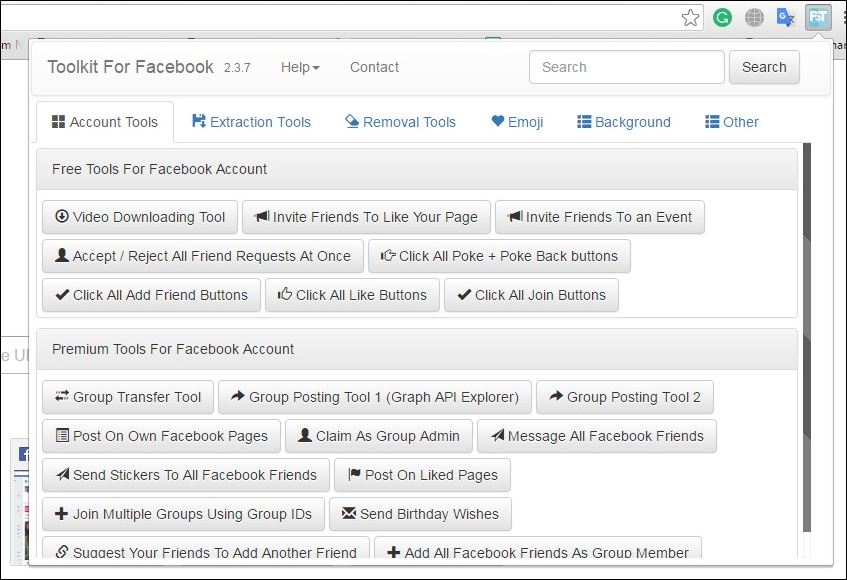This screenshot has width=847, height=580.
Task: Focus the Search input field
Action: coord(627,67)
